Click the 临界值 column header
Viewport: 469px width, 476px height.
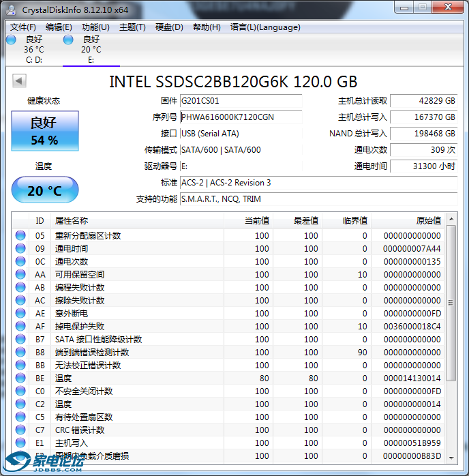point(347,221)
